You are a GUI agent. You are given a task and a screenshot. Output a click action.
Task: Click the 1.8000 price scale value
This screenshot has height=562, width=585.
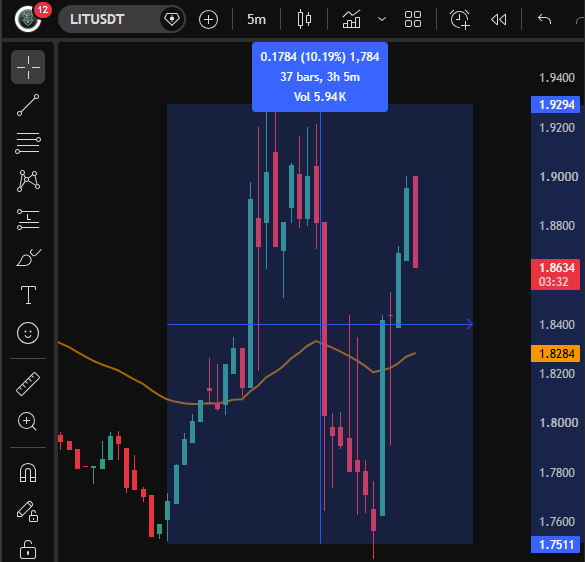tap(559, 423)
